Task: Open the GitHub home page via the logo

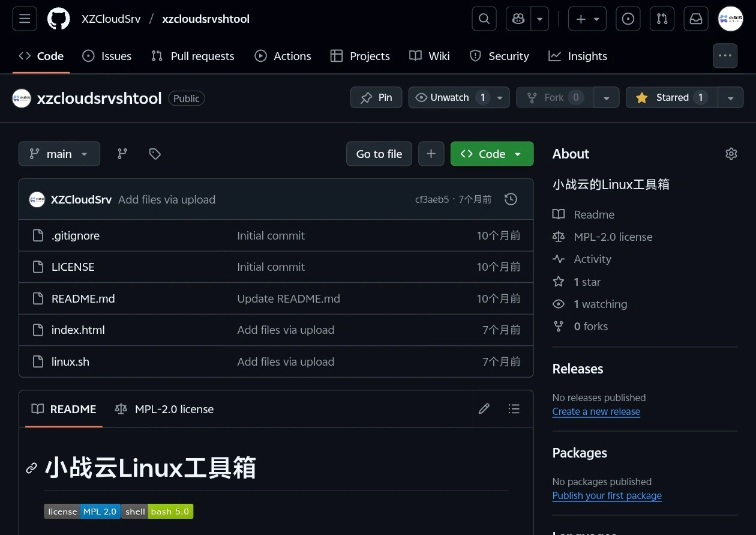Action: point(58,19)
